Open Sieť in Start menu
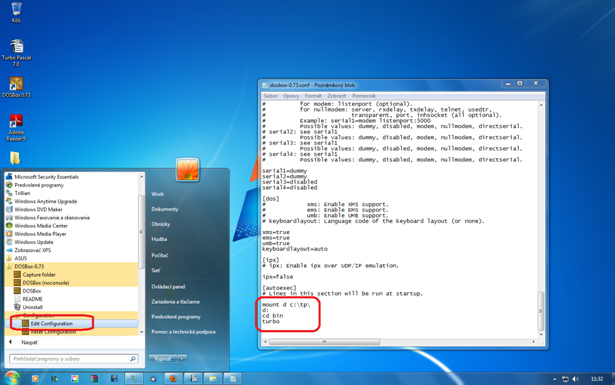 coord(156,270)
